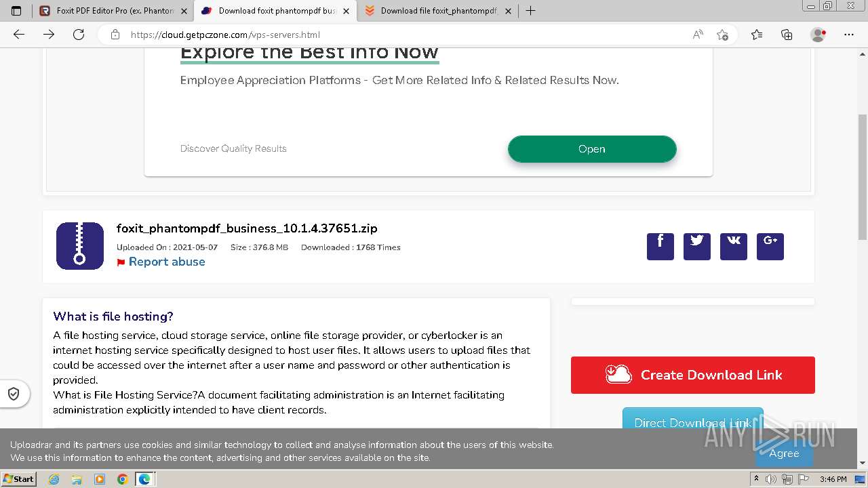Open Read aloud in address bar

(698, 35)
